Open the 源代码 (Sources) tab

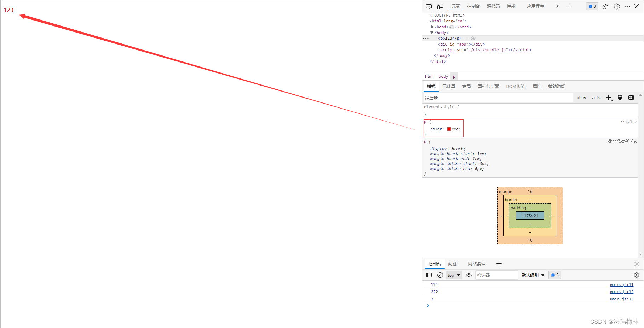click(493, 6)
